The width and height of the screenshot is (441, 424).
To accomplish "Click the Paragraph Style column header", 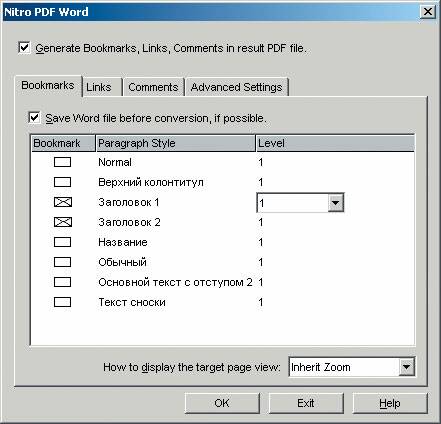I will coord(176,143).
